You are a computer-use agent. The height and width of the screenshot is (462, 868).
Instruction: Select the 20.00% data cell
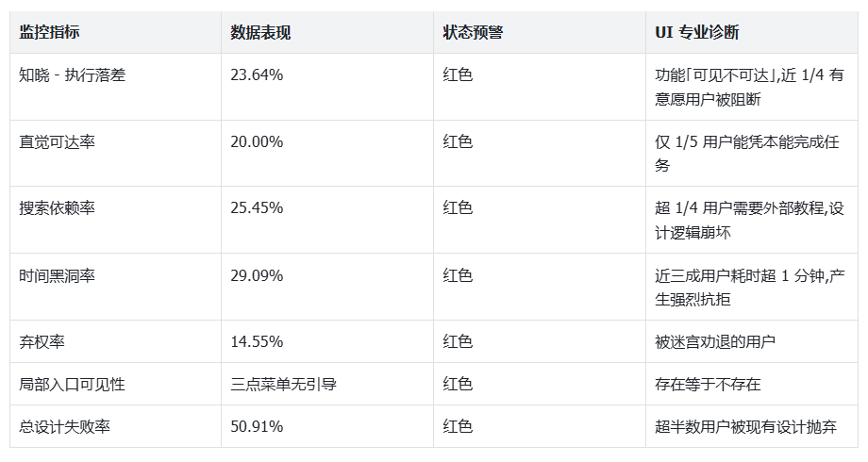257,142
